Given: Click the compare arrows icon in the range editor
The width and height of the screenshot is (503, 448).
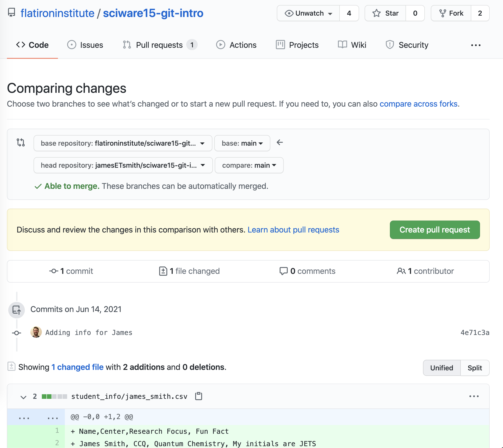Looking at the screenshot, I should (x=21, y=142).
